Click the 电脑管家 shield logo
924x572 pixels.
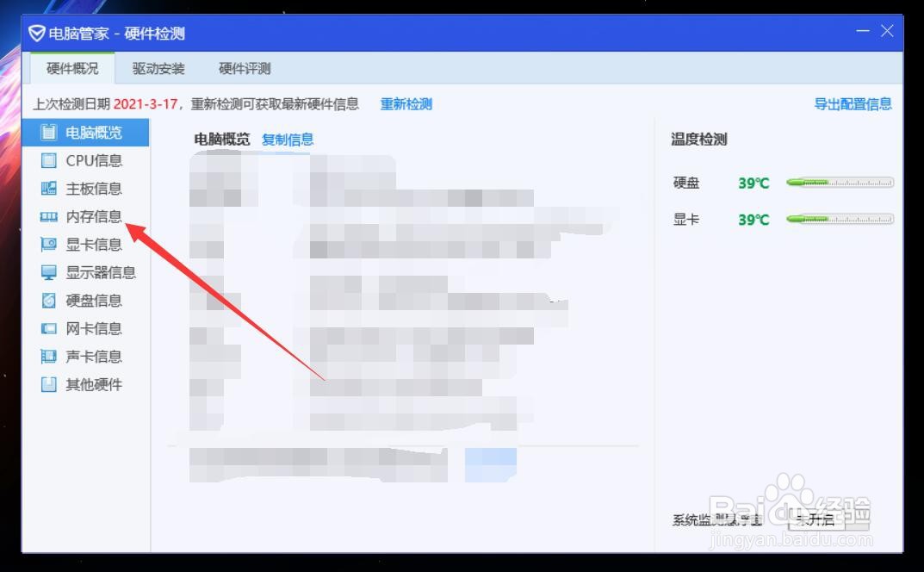click(x=36, y=33)
